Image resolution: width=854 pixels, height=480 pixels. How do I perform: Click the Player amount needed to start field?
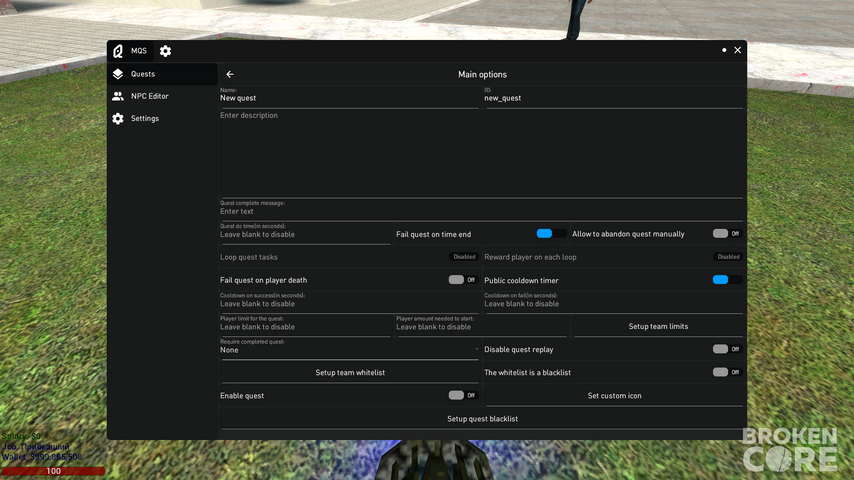pos(481,326)
